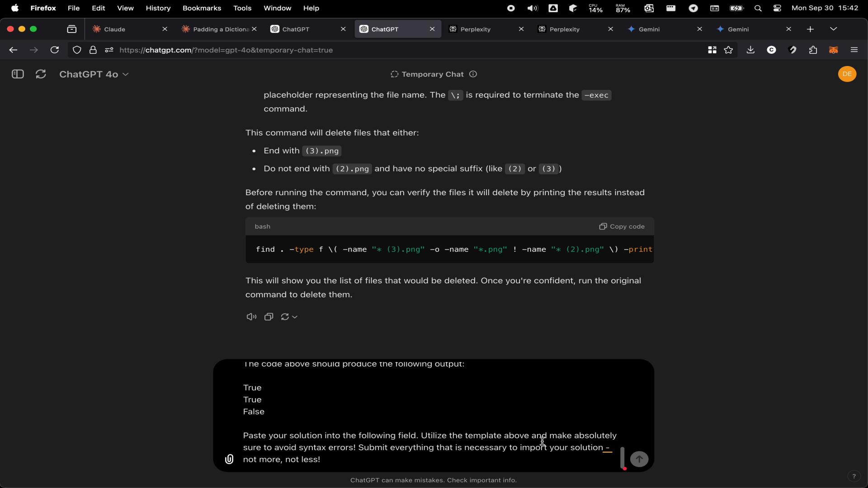Close the Claude tab
The height and width of the screenshot is (488, 868).
tap(165, 29)
